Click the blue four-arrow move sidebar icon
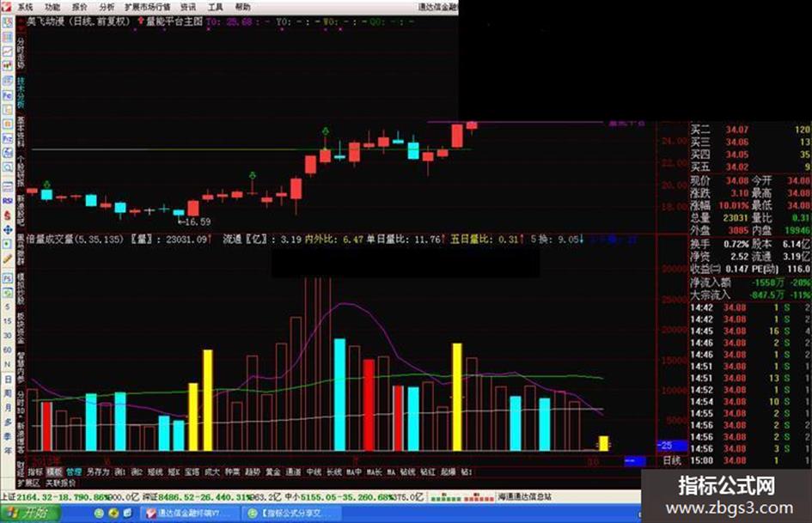The image size is (812, 523). [x=7, y=229]
